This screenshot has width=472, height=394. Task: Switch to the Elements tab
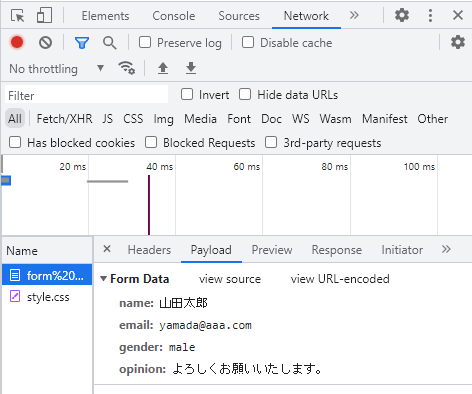click(x=105, y=16)
